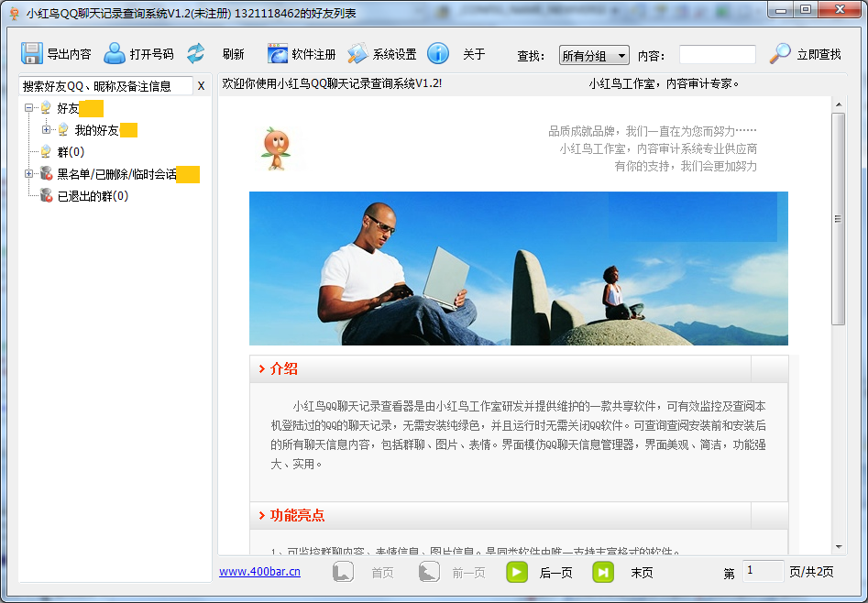Click the 前一页 label
This screenshot has height=603, width=868.
[469, 573]
